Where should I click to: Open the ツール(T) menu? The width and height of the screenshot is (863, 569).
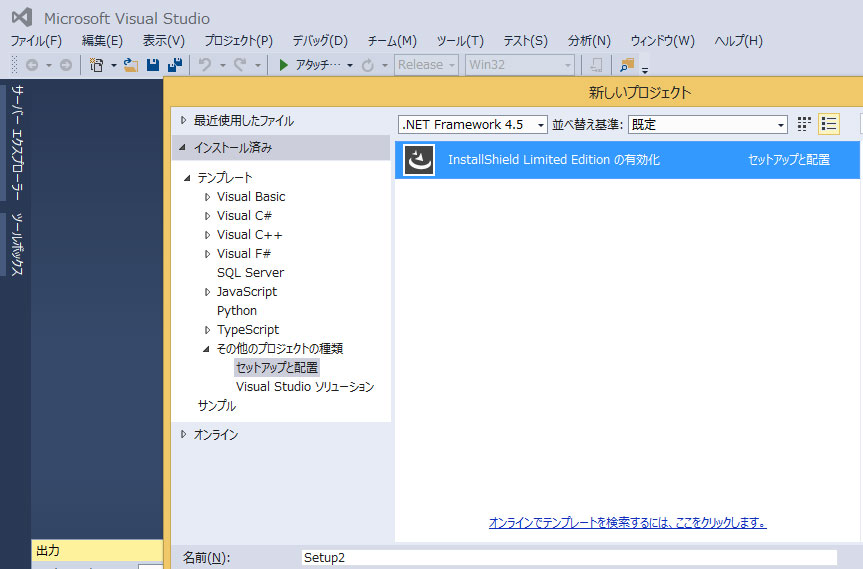pos(460,41)
